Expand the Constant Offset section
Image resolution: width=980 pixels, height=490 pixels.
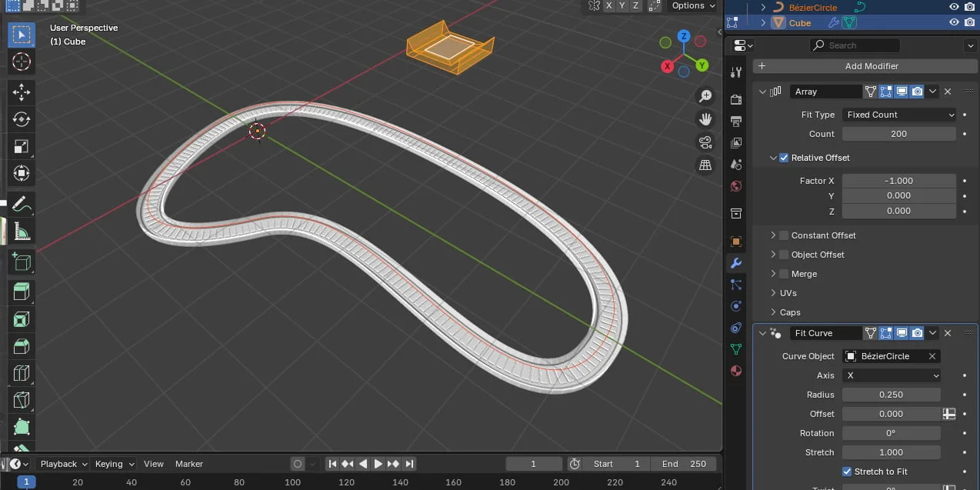point(774,235)
